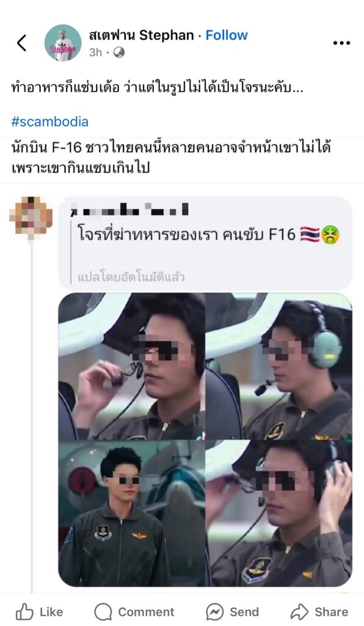Open top-left pilot photo adjusting microphone

pyautogui.click(x=131, y=366)
